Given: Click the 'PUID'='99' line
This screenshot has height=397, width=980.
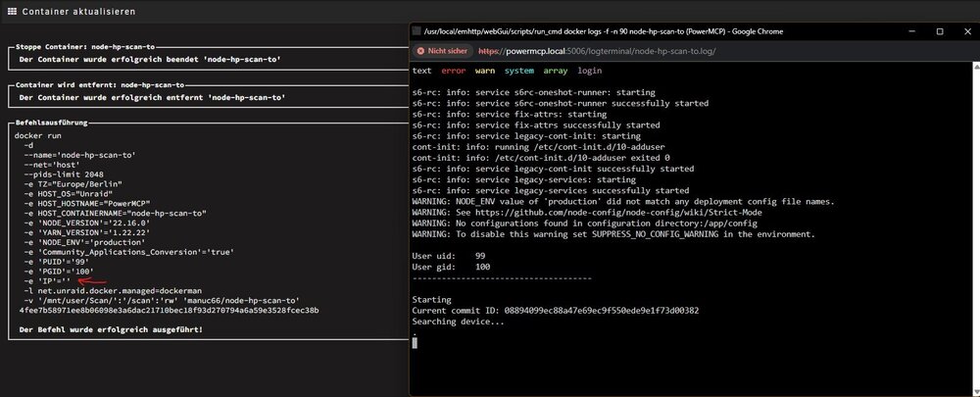Looking at the screenshot, I should click(56, 262).
